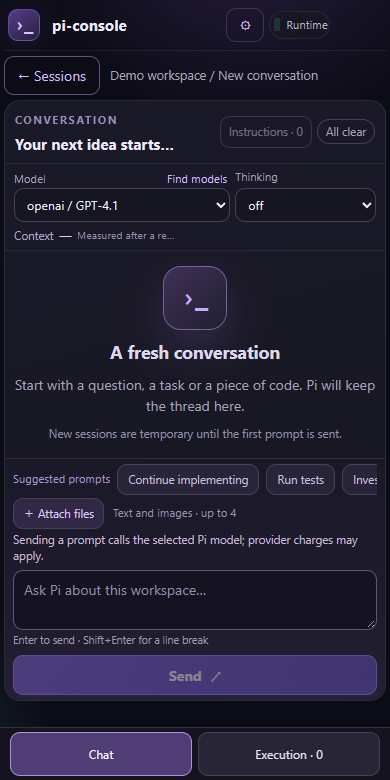Viewport: 390px width, 780px height.
Task: Click the pencil icon on the Send button
Action: tap(215, 676)
